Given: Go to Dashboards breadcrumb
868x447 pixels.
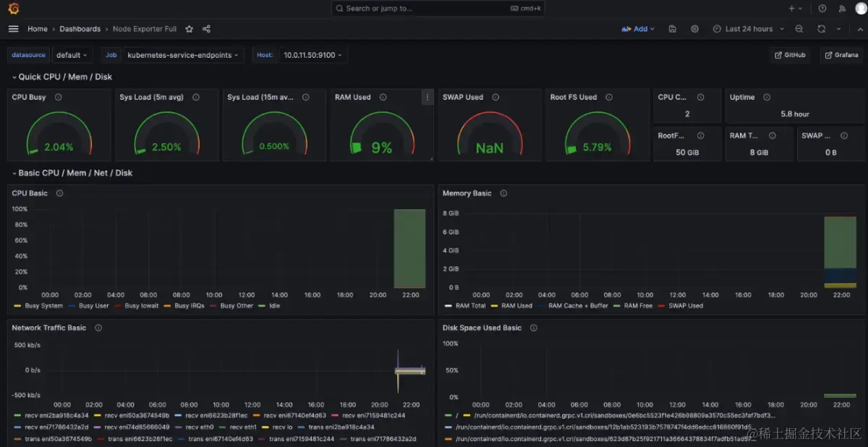Looking at the screenshot, I should click(80, 29).
